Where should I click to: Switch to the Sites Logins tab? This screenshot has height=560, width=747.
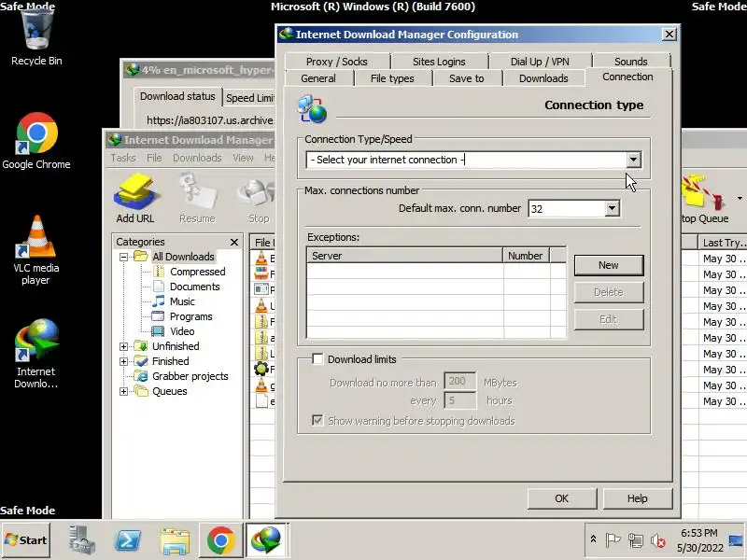point(439,62)
